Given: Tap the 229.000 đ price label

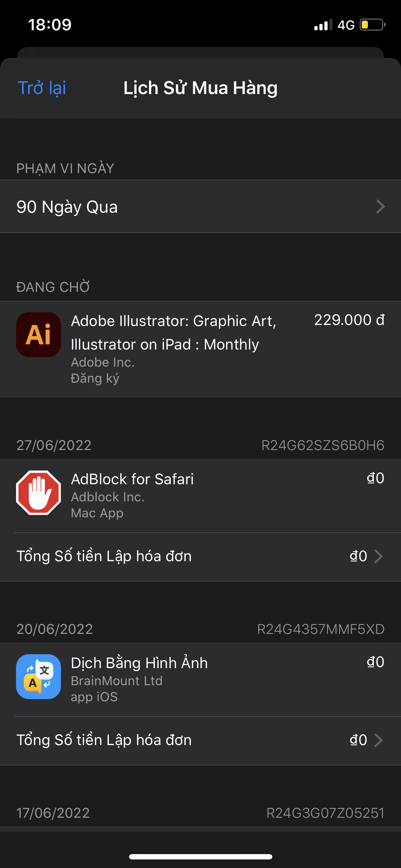Looking at the screenshot, I should (349, 320).
